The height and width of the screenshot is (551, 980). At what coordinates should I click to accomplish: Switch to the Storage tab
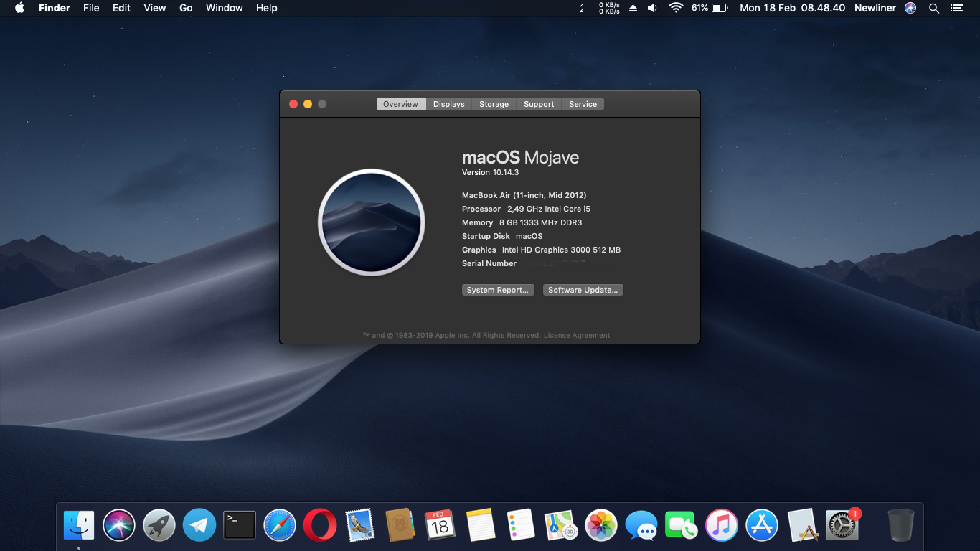click(x=494, y=104)
